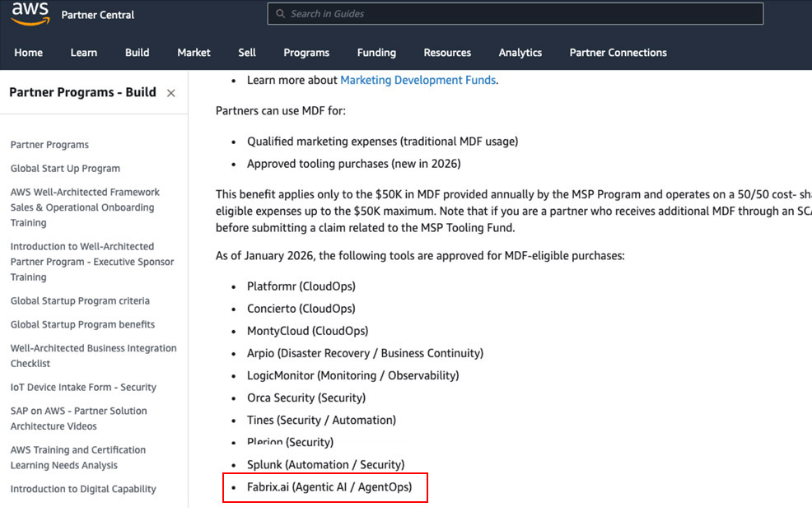This screenshot has height=521, width=812.
Task: Focus the Search in Guides field
Action: coord(516,13)
